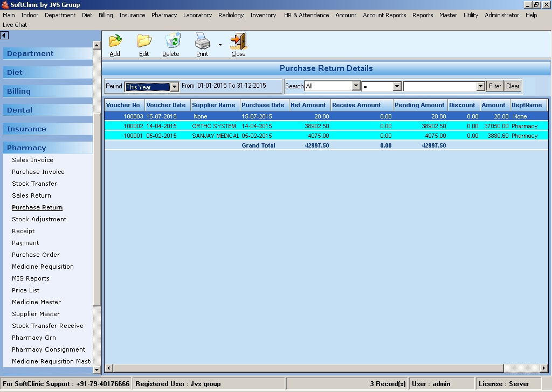The image size is (552, 392).
Task: Expand the Print options arrow
Action: [220, 45]
